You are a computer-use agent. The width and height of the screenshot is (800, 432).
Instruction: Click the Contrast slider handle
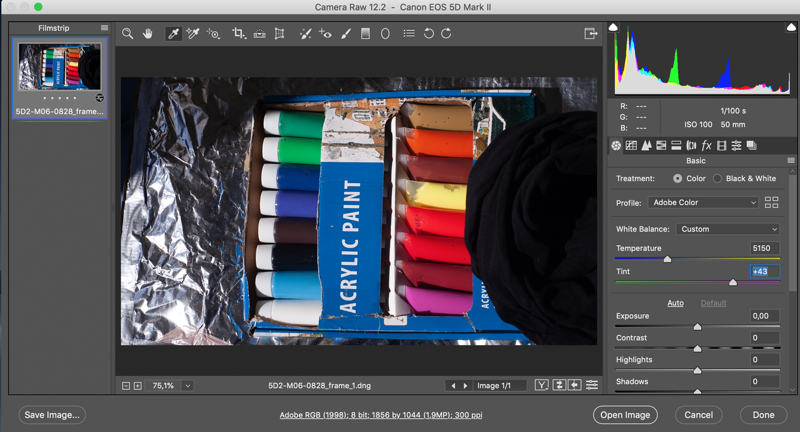click(x=697, y=349)
